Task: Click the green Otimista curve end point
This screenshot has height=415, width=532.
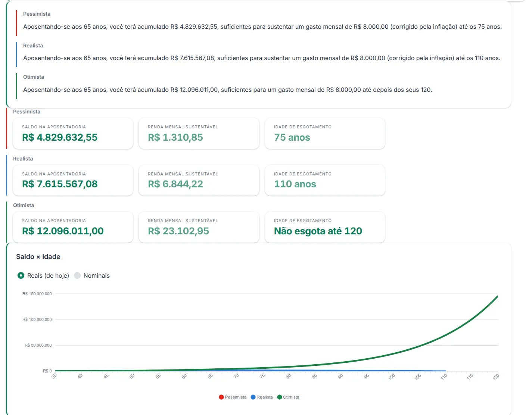Action: pos(497,296)
